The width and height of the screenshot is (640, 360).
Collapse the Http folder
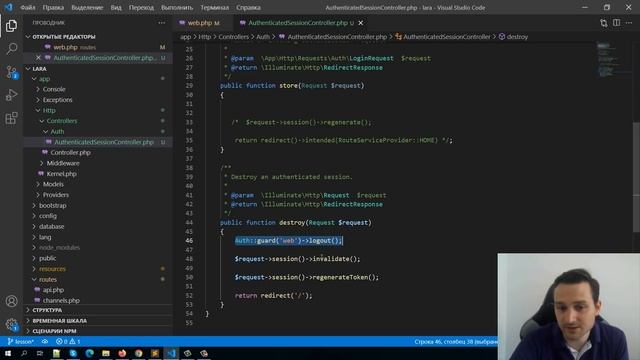49,111
